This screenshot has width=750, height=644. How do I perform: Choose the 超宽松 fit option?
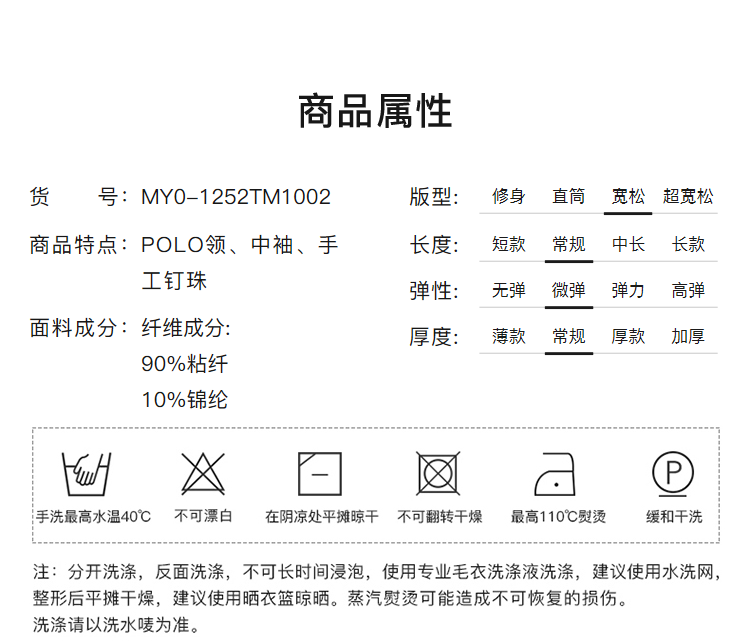point(688,196)
